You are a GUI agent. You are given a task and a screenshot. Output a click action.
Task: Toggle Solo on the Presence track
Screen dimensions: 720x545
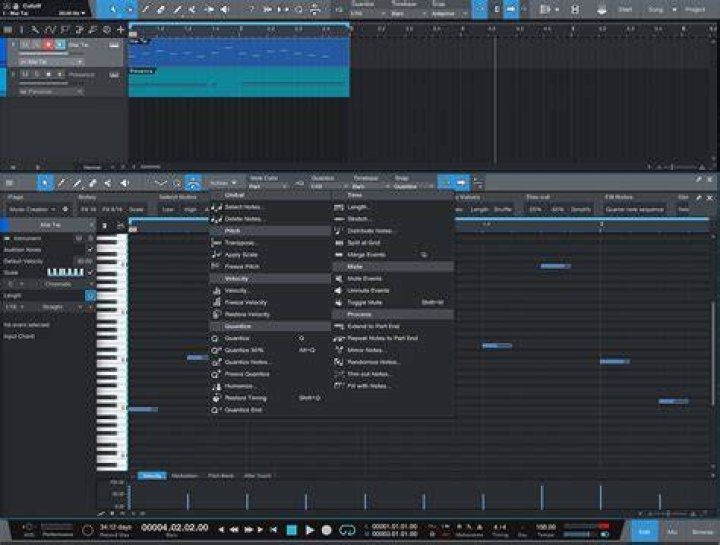[x=37, y=74]
